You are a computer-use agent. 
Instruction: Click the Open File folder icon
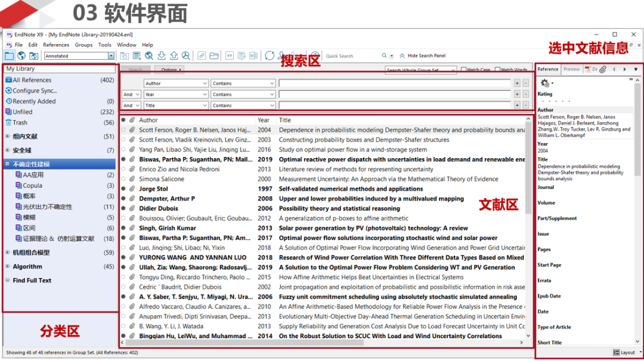(x=214, y=56)
